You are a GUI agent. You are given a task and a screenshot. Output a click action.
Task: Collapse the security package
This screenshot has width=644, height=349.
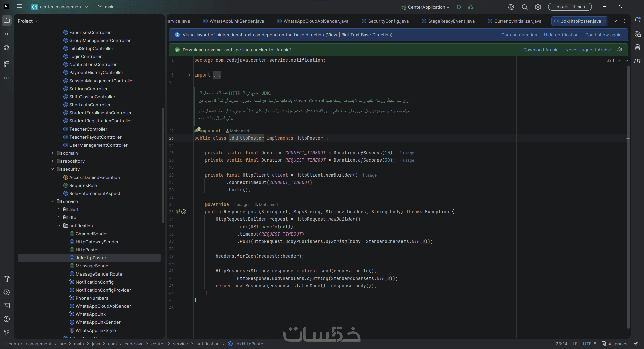(52, 169)
